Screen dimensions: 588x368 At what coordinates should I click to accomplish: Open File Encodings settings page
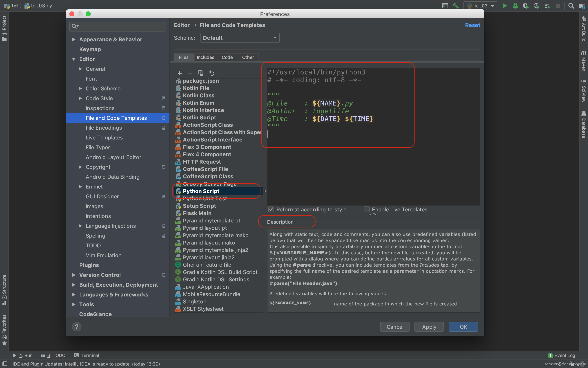click(x=118, y=128)
